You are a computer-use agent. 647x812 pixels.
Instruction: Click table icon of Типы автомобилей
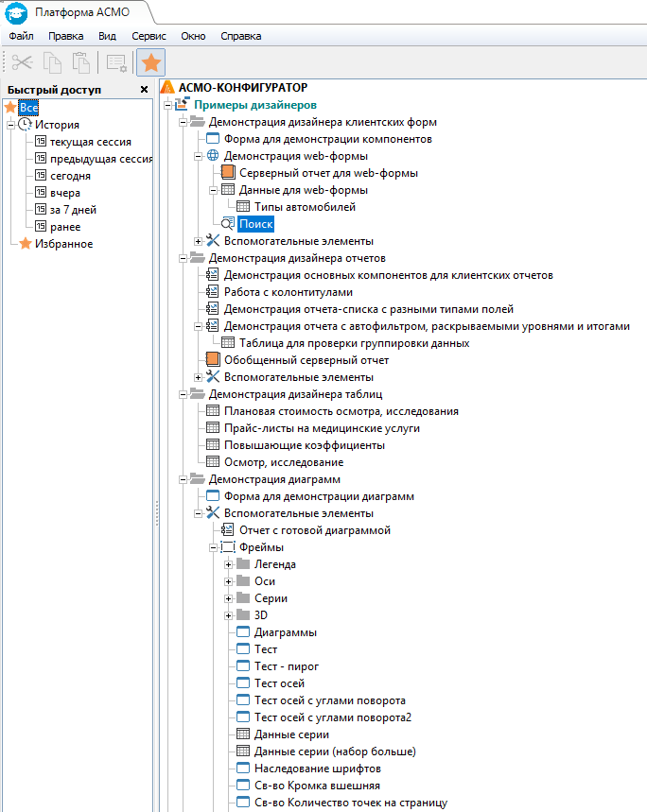point(243,206)
